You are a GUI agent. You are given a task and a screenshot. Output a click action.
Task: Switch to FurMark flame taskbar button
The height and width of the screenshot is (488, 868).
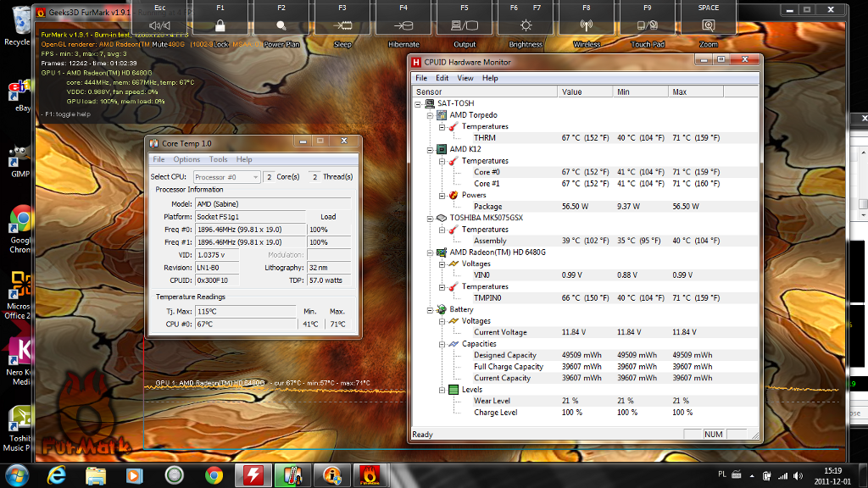point(370,475)
